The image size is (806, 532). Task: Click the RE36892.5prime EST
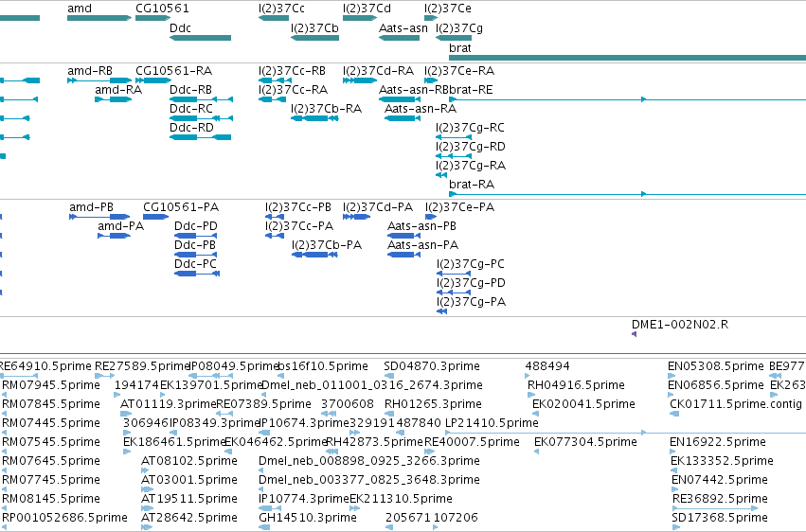pos(715,508)
